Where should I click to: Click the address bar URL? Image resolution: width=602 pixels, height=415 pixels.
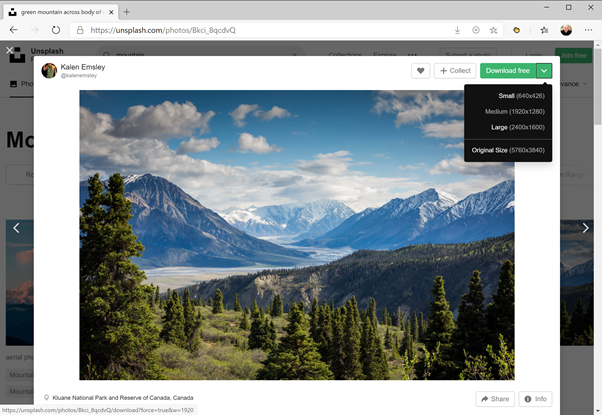coord(163,30)
